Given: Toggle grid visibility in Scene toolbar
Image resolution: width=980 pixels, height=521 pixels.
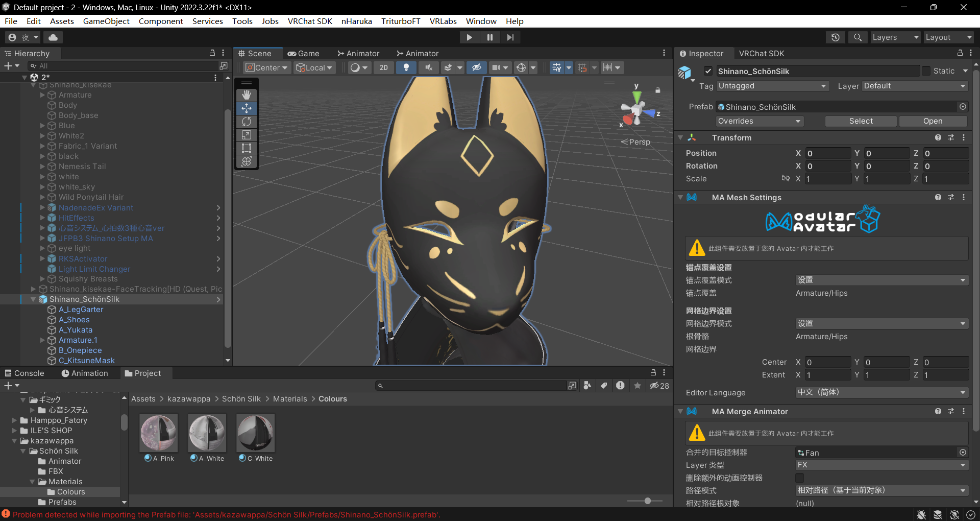Looking at the screenshot, I should (557, 67).
